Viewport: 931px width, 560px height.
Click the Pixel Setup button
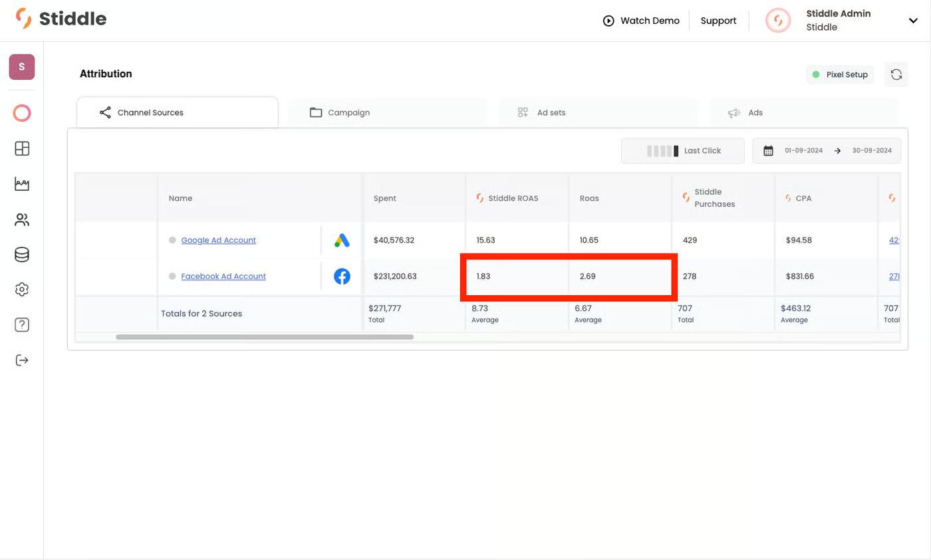(x=841, y=74)
